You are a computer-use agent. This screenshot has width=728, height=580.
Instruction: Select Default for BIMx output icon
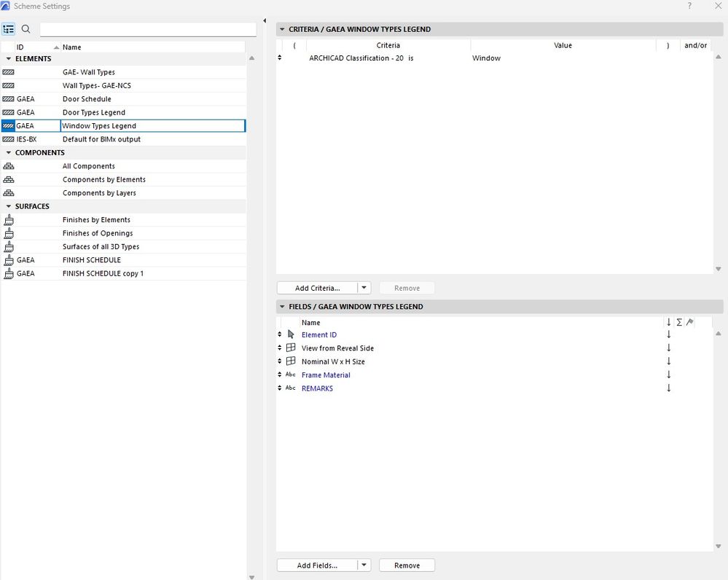coord(8,139)
